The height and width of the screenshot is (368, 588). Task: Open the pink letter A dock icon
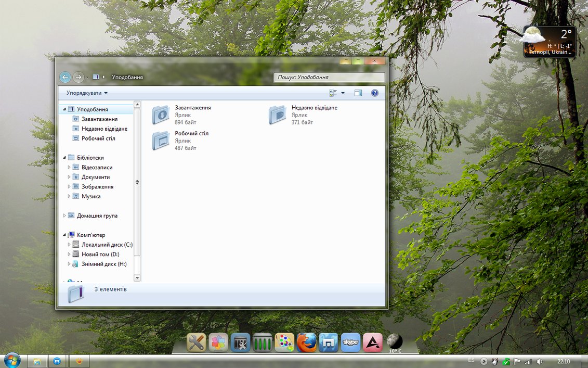[373, 342]
